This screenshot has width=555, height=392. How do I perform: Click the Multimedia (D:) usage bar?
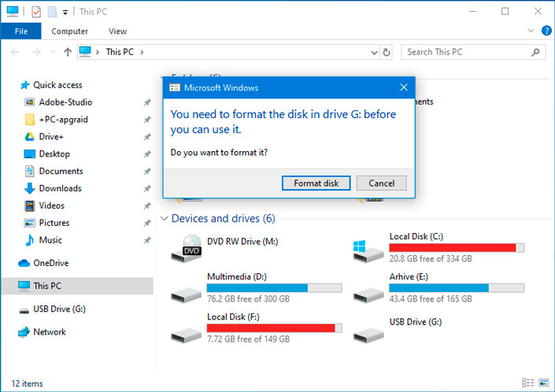pos(274,288)
